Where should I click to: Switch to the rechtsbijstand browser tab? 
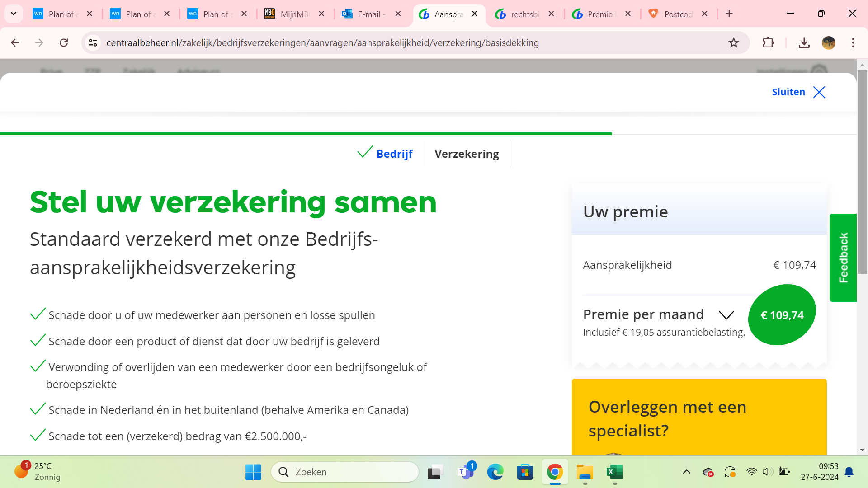coord(524,14)
